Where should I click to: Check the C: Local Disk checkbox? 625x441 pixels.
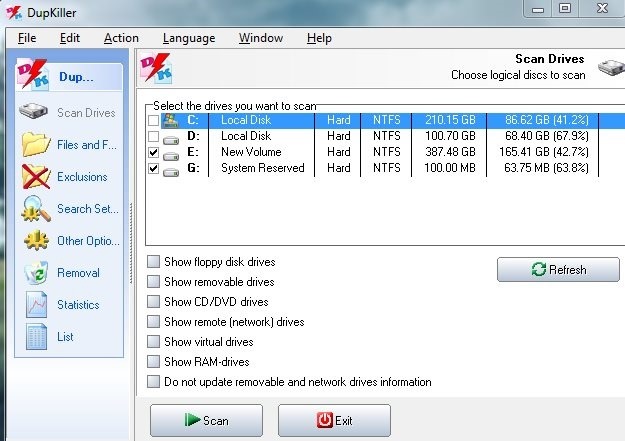[153, 120]
